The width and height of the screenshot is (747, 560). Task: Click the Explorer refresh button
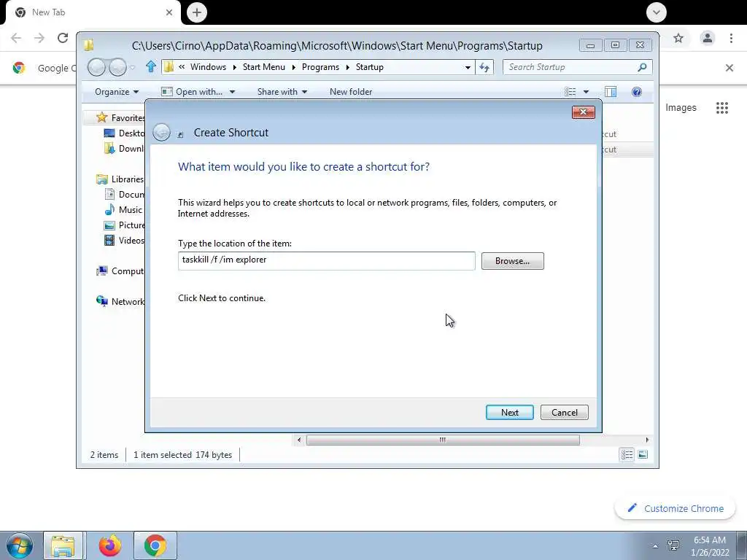click(x=484, y=68)
